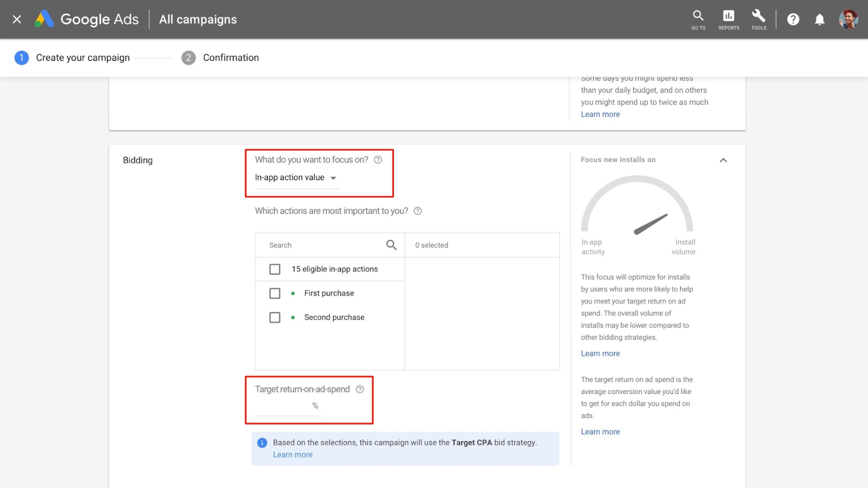Open the 'In-app action value' dropdown
Viewport: 868px width, 488px height.
point(296,178)
